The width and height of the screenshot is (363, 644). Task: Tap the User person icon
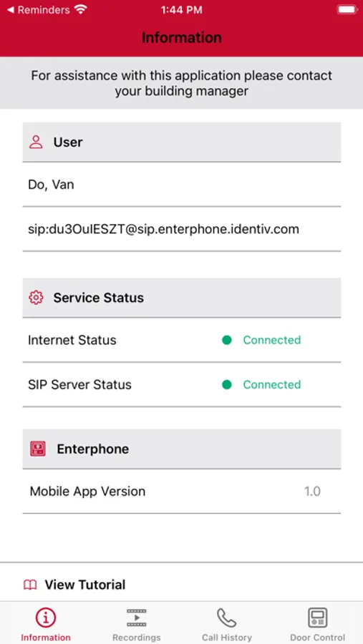pyautogui.click(x=37, y=142)
